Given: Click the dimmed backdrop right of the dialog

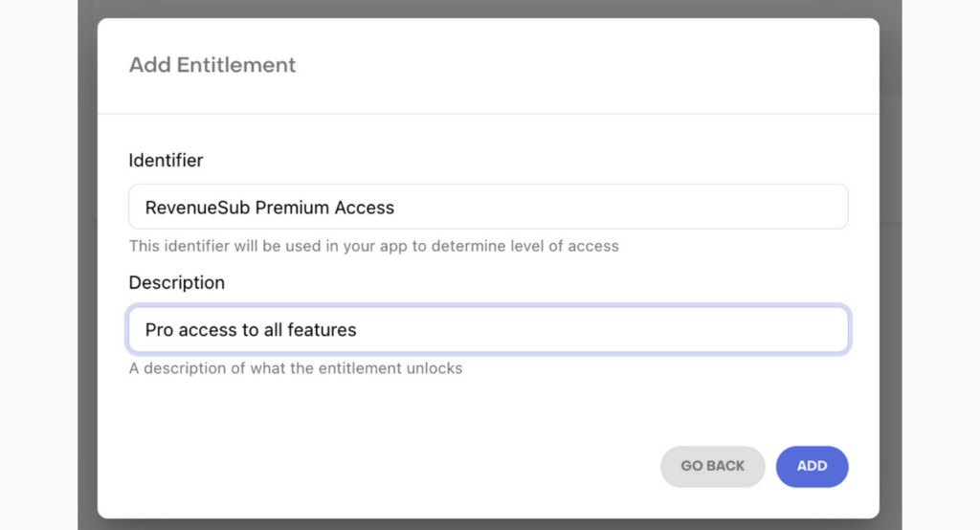Looking at the screenshot, I should (x=891, y=265).
